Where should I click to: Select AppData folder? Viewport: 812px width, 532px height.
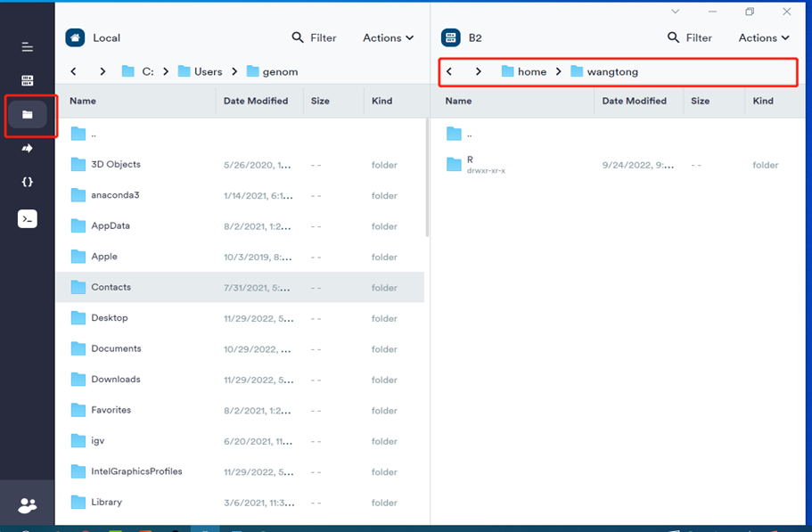coord(240,226)
